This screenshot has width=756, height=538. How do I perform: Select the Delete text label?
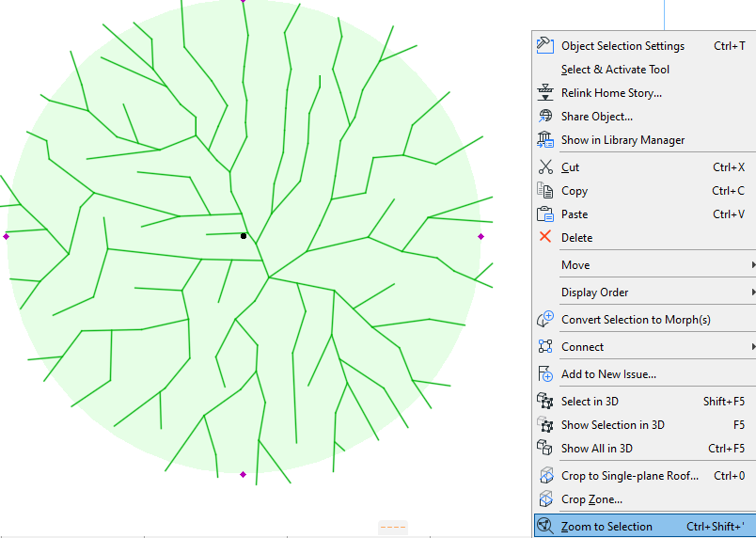[x=576, y=238]
